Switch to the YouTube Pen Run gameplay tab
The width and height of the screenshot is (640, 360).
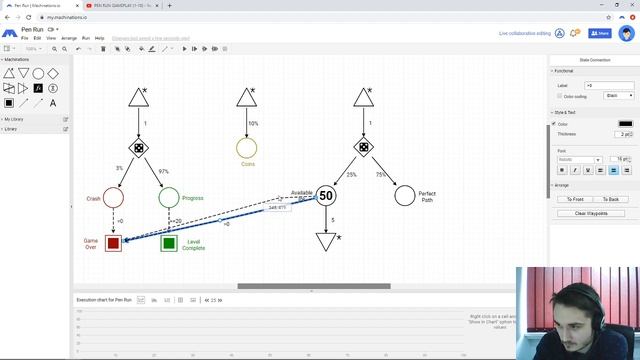pyautogui.click(x=122, y=6)
